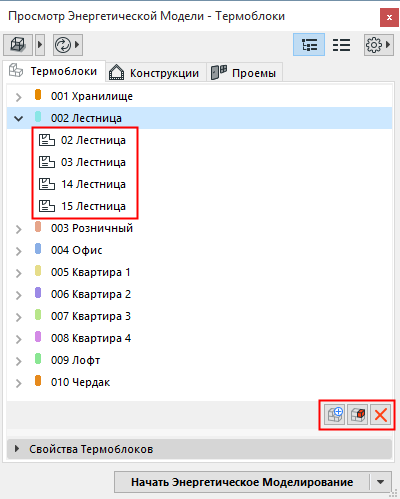This screenshot has width=400, height=499.
Task: Delete selected thermal block with red X
Action: tap(380, 415)
